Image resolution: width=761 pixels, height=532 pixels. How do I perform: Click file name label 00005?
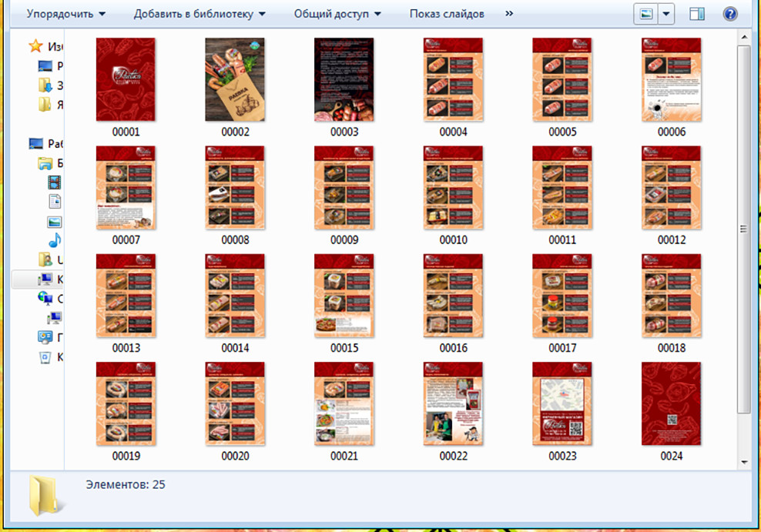point(562,132)
